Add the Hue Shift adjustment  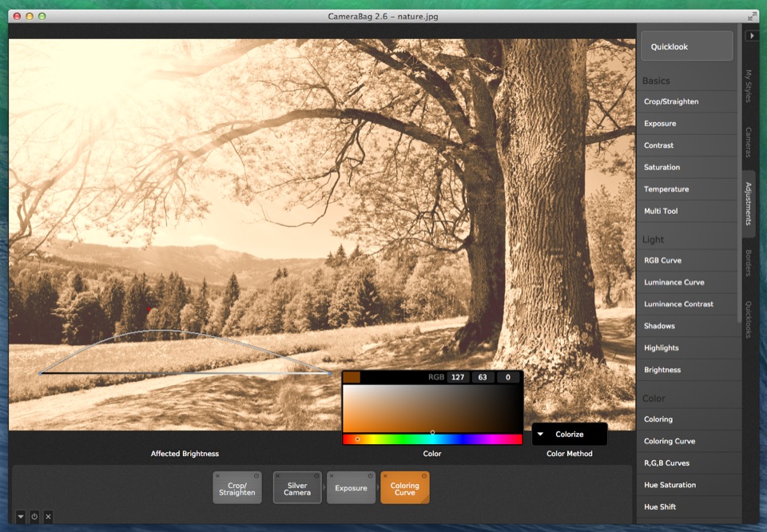tap(687, 507)
